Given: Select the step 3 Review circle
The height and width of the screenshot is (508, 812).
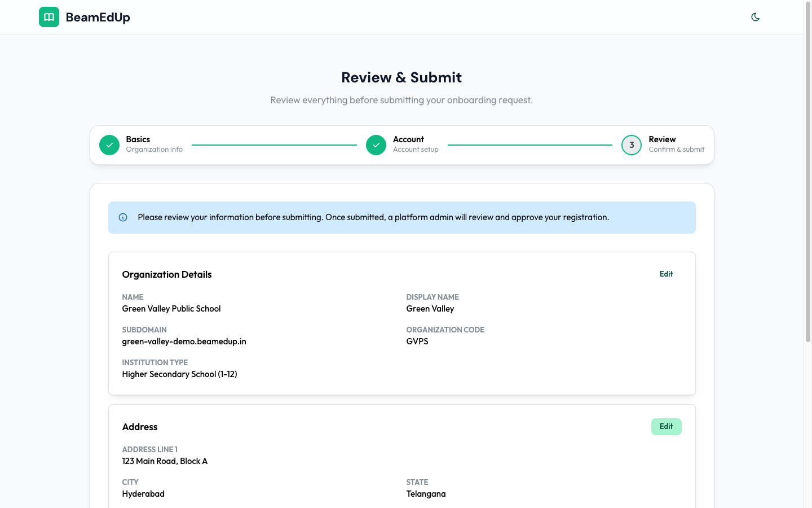Looking at the screenshot, I should (x=632, y=145).
